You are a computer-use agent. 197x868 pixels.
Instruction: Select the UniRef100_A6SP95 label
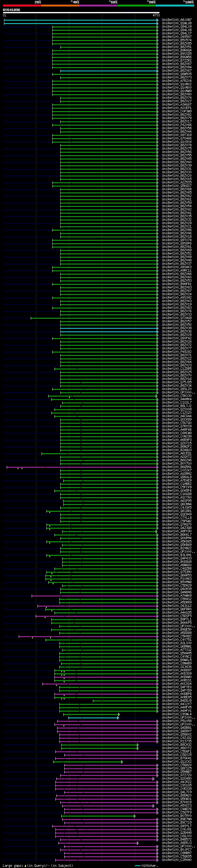[177, 501]
